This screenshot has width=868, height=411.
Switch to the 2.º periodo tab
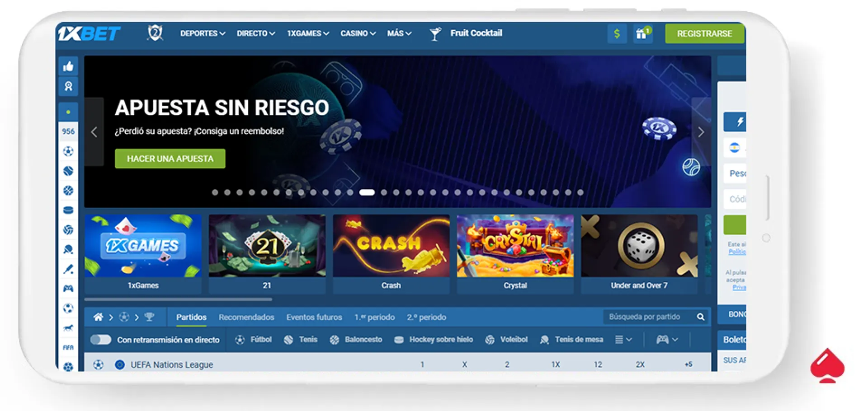point(426,317)
